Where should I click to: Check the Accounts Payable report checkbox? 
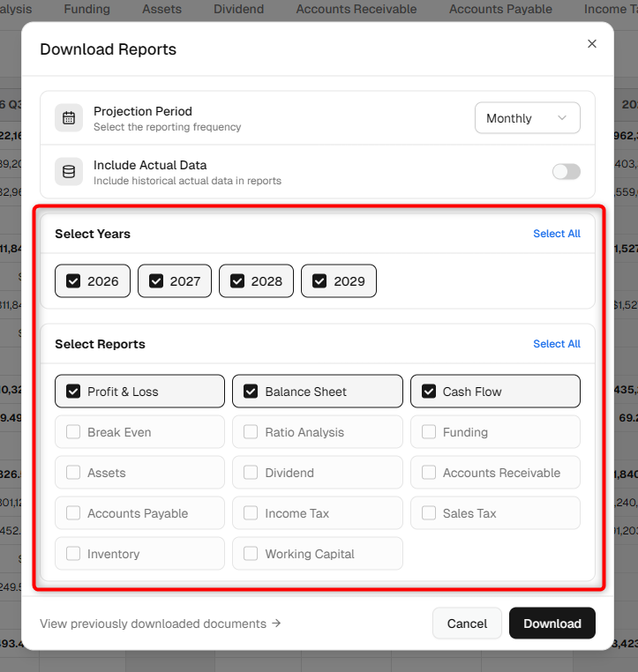click(73, 513)
